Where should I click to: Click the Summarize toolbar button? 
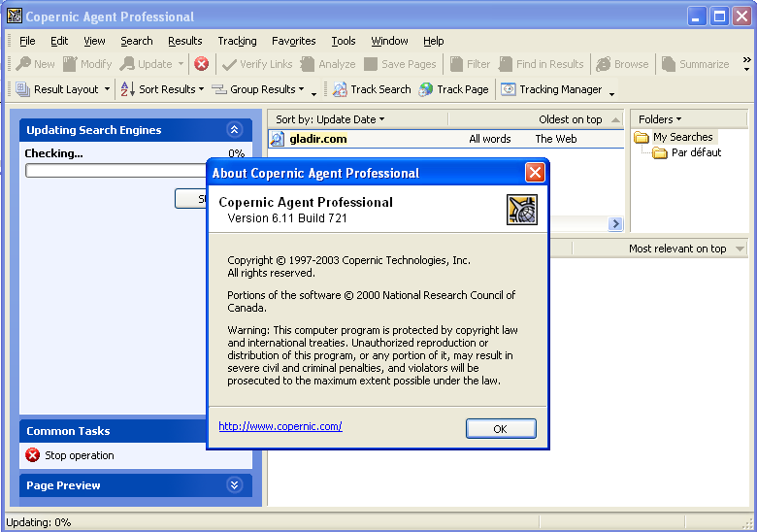click(x=695, y=64)
